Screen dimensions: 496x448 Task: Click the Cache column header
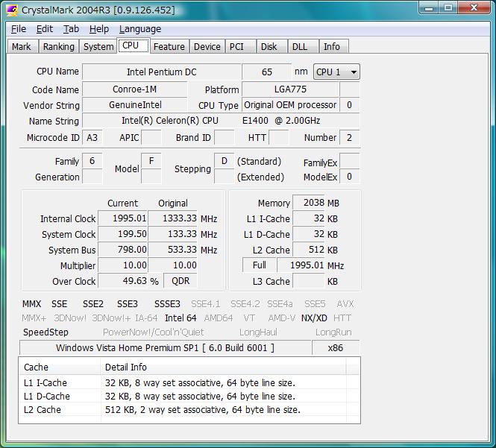pos(60,367)
